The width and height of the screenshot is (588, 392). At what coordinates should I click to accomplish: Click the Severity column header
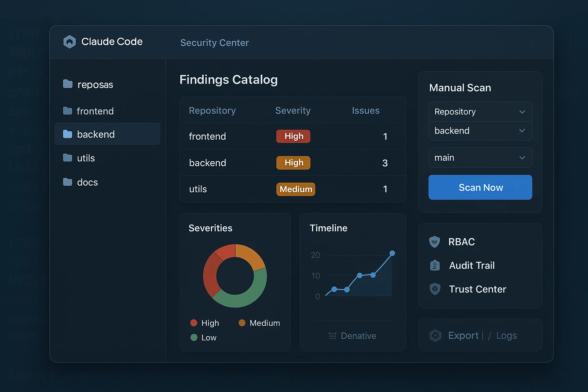(x=293, y=111)
